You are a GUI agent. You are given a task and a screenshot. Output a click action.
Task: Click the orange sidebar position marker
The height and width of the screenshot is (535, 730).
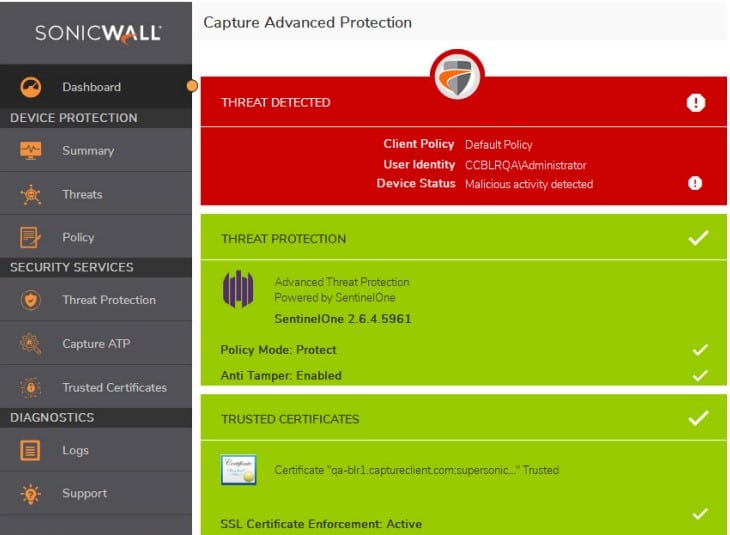click(x=192, y=86)
